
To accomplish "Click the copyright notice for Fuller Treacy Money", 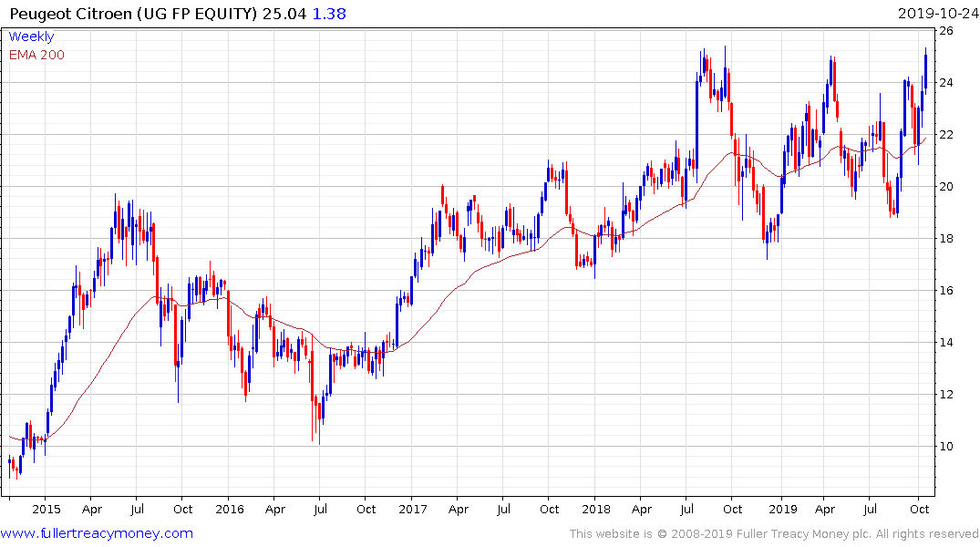I will 774,534.
